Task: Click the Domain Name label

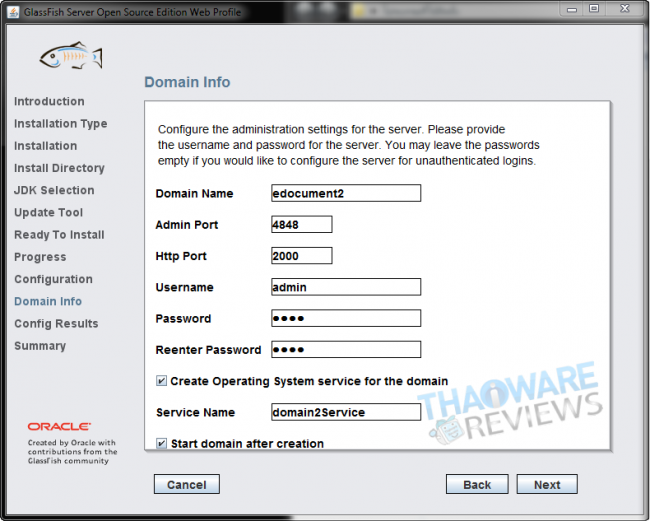Action: [x=194, y=194]
